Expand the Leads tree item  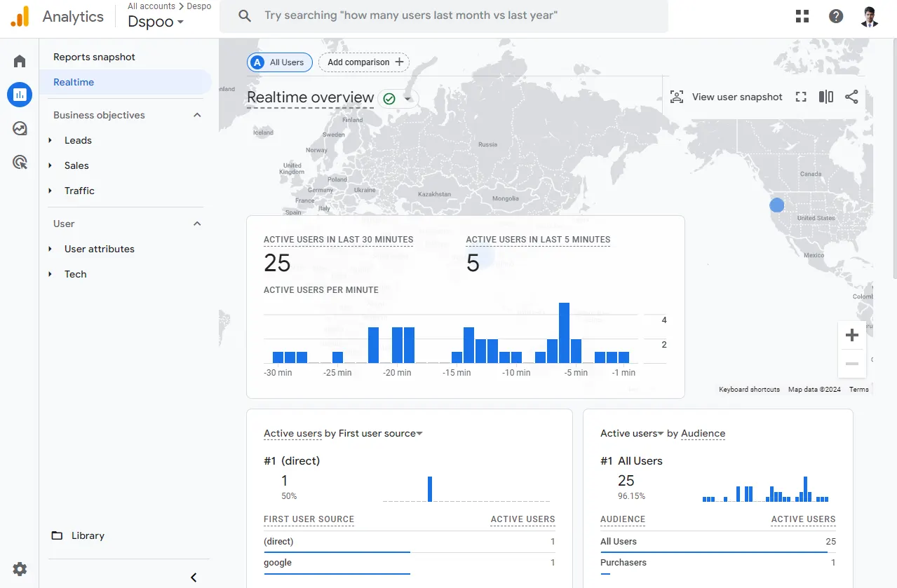pyautogui.click(x=50, y=140)
